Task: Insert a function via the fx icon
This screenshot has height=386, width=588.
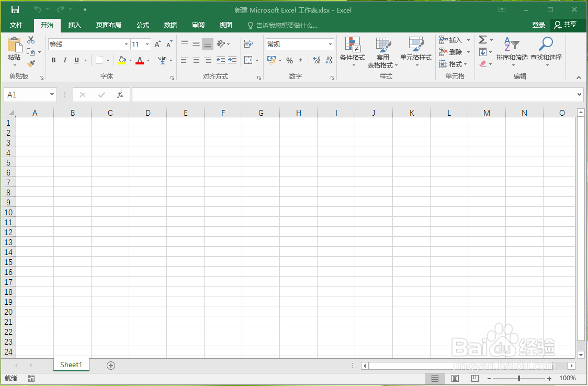Action: point(119,95)
